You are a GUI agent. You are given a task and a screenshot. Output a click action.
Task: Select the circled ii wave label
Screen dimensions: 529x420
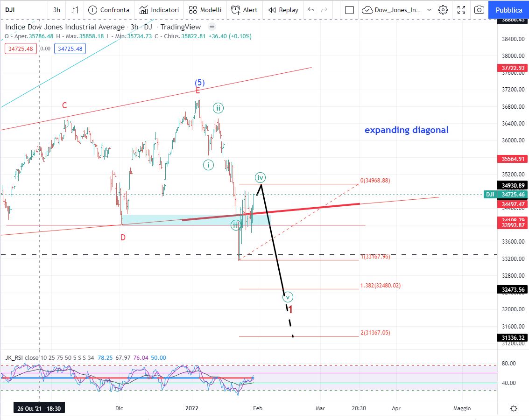pyautogui.click(x=219, y=108)
